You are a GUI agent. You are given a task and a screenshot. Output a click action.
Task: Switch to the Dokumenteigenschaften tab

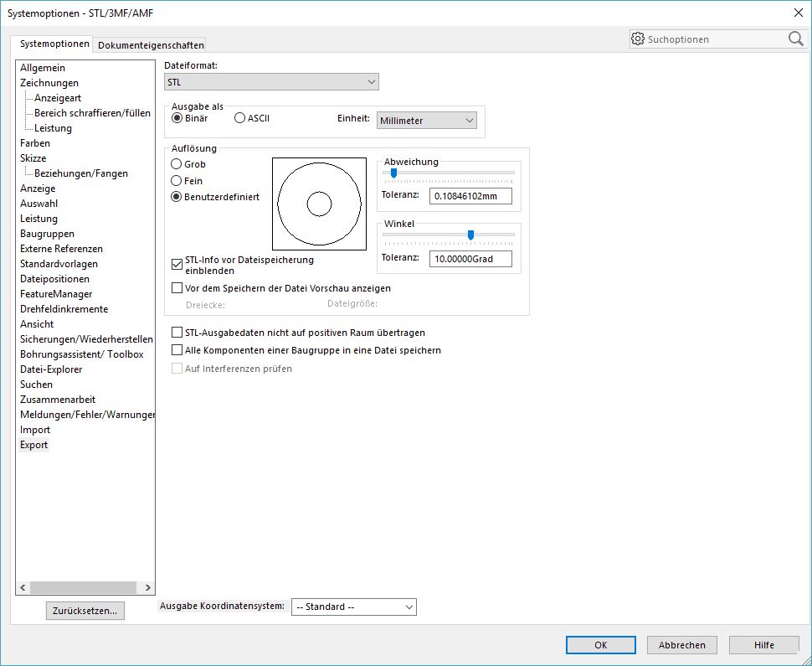[151, 45]
